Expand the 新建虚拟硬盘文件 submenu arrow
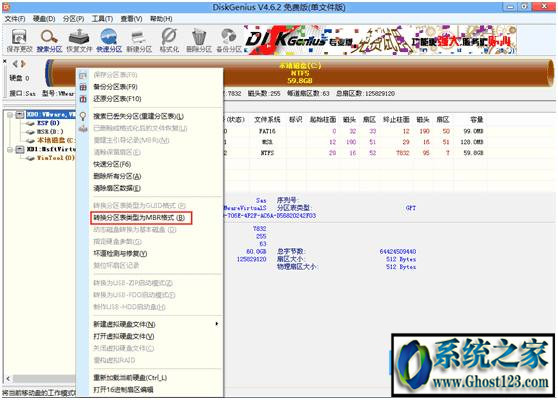Viewport: 558px width, 400px height. pyautogui.click(x=217, y=324)
